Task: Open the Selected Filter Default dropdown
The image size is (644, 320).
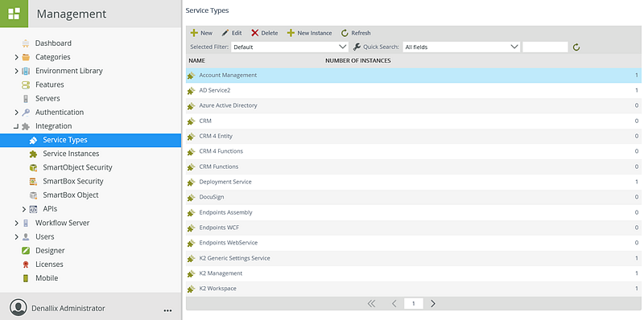Action: click(x=290, y=47)
